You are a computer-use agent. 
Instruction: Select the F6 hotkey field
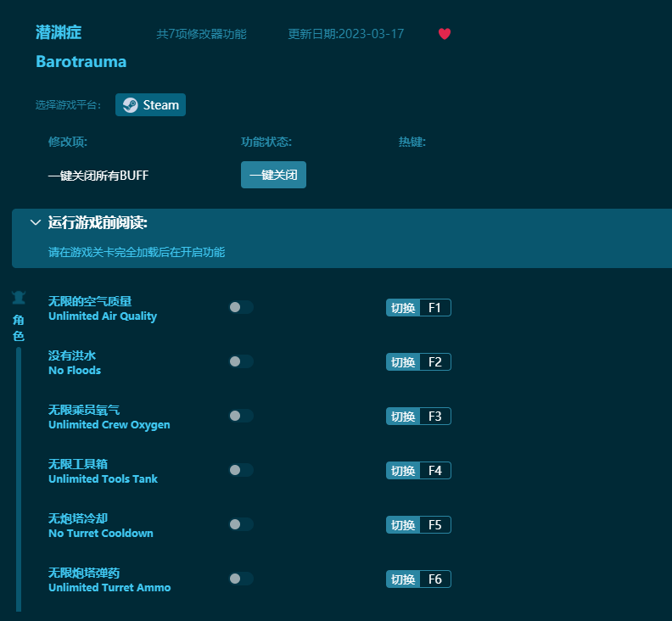point(435,579)
